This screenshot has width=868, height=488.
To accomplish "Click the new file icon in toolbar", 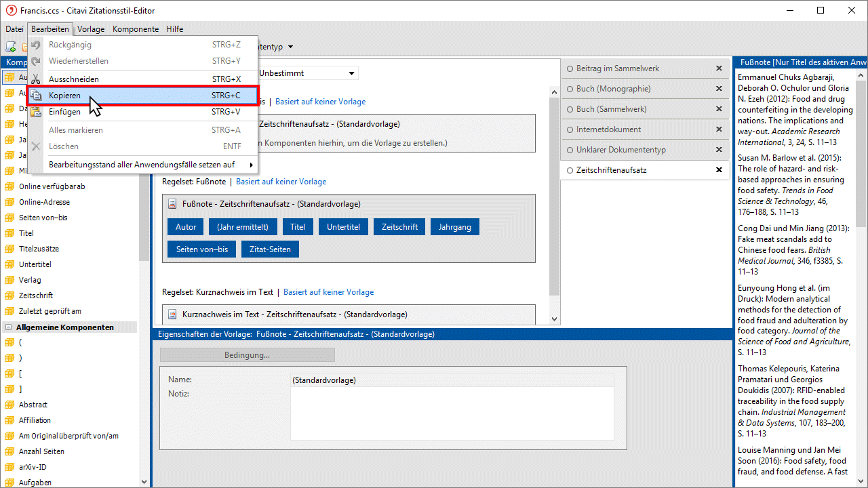I will [x=10, y=47].
